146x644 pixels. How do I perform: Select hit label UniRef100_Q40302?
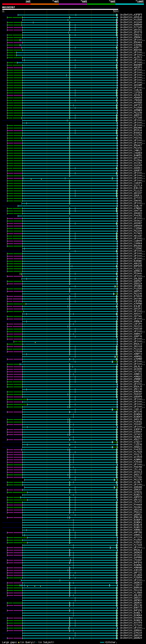[x=131, y=30]
